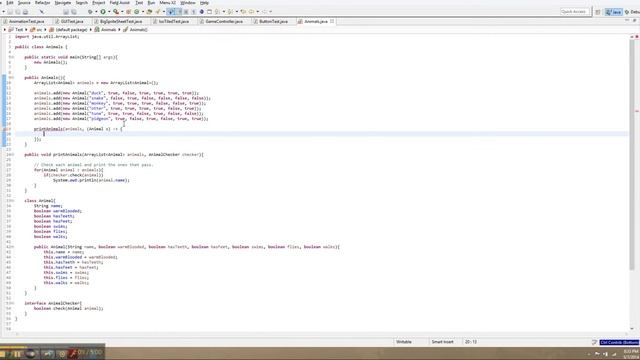Toggle Show Whitespace Characters in the toolbar
Viewport: 640px width, 360px height.
[193, 12]
